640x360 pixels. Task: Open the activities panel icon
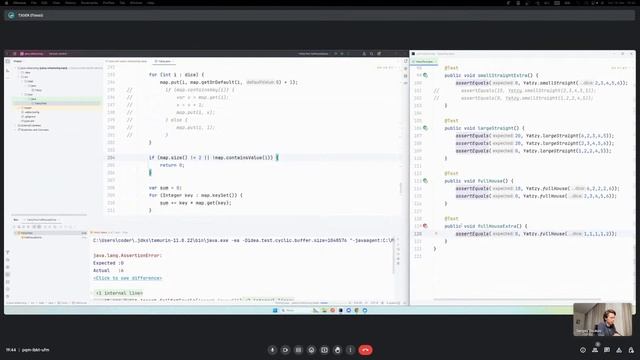619,350
